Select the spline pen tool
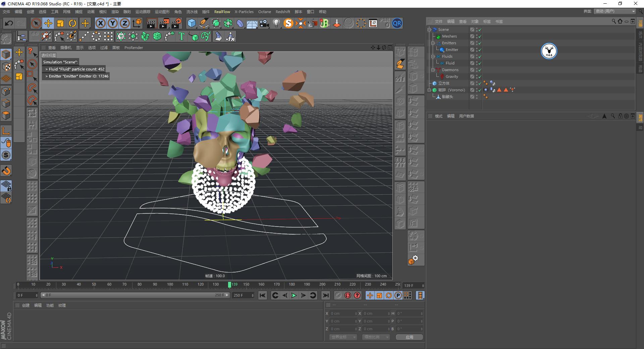The height and width of the screenshot is (349, 644). pos(204,23)
